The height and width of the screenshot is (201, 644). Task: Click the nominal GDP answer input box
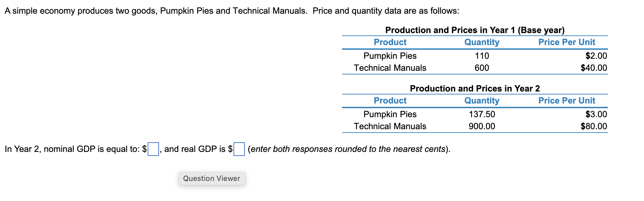point(153,149)
